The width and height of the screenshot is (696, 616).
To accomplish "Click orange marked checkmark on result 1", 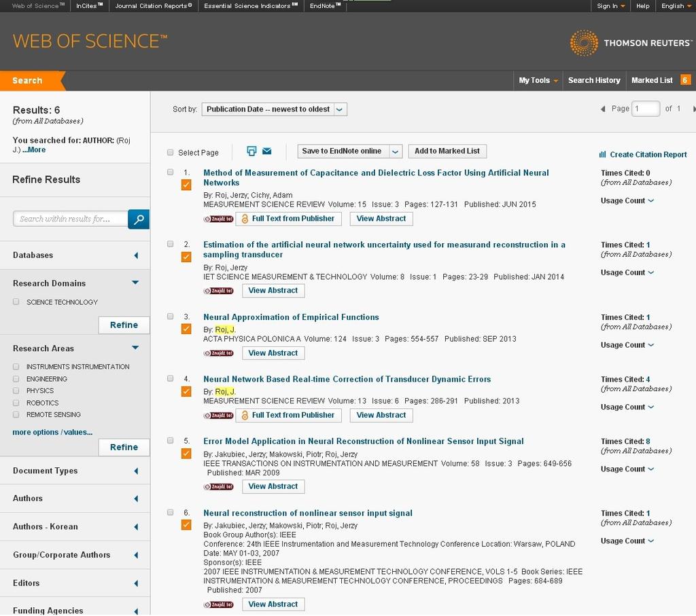I will [186, 185].
